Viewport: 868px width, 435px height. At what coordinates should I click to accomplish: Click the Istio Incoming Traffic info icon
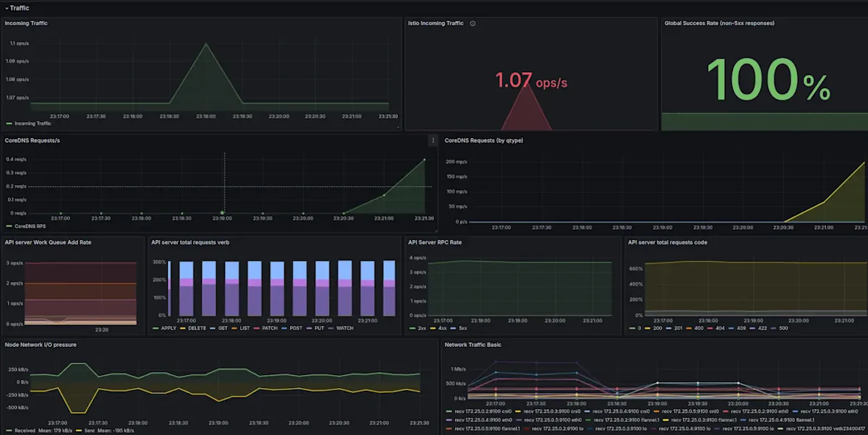coord(472,23)
